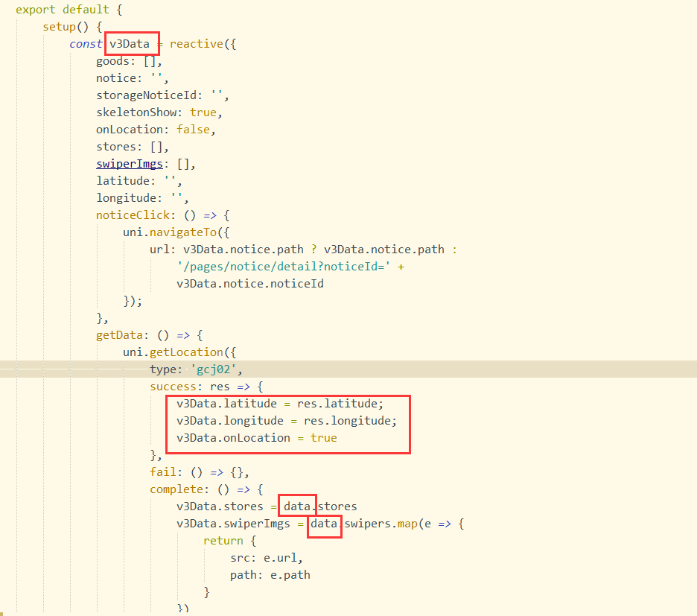Click the 'export default {' line
697x616 pixels.
[x=69, y=10]
